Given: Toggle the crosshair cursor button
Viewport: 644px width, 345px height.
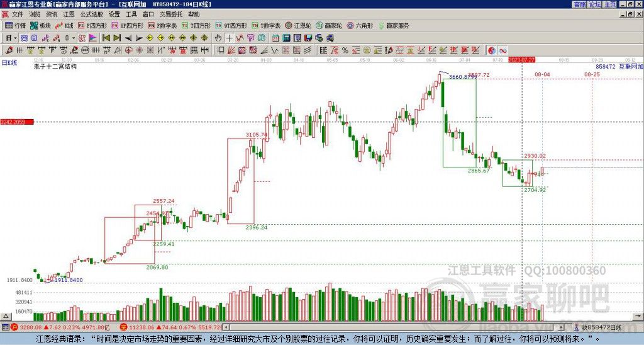Looking at the screenshot, I should tap(229, 38).
